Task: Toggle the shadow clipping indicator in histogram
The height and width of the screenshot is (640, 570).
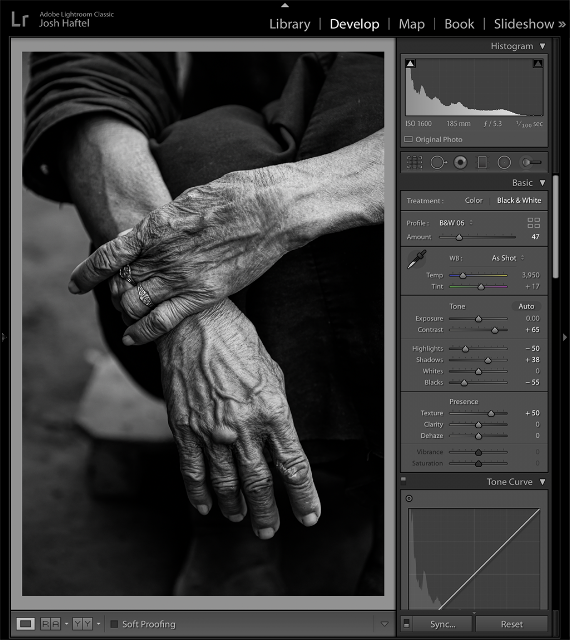Action: point(410,63)
